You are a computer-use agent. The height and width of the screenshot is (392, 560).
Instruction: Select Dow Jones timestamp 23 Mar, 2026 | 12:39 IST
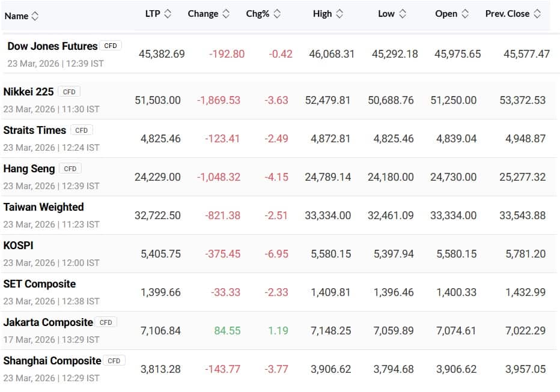[x=55, y=64]
